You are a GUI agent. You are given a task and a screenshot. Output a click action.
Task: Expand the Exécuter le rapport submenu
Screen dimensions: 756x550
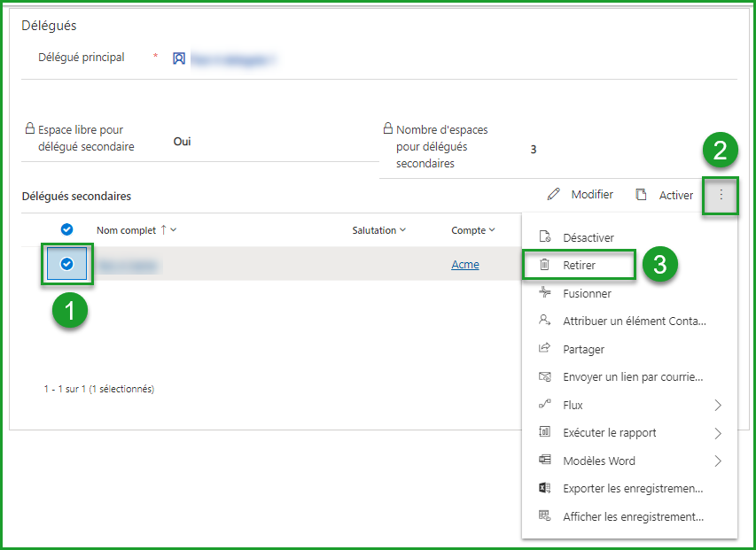tap(717, 433)
